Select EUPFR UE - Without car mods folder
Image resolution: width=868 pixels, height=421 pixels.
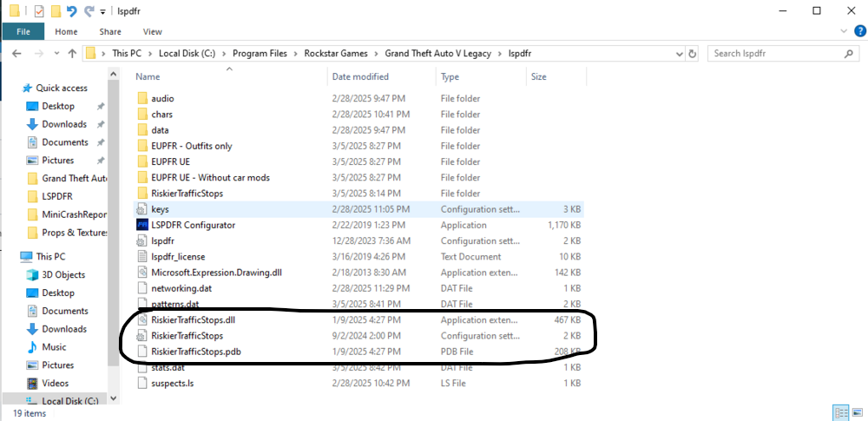pos(210,178)
